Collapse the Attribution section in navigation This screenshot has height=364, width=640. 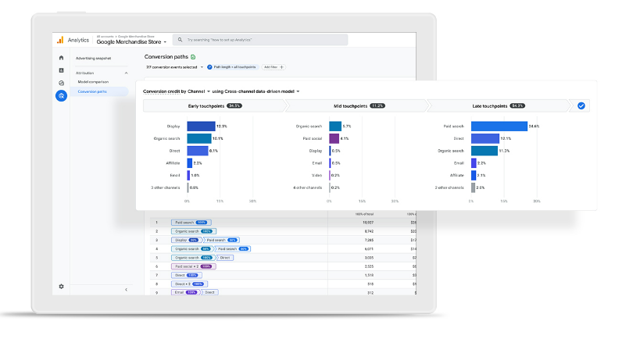click(x=126, y=73)
